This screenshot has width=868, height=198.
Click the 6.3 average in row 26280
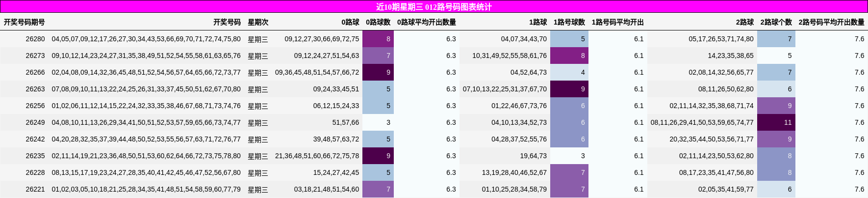tap(451, 39)
